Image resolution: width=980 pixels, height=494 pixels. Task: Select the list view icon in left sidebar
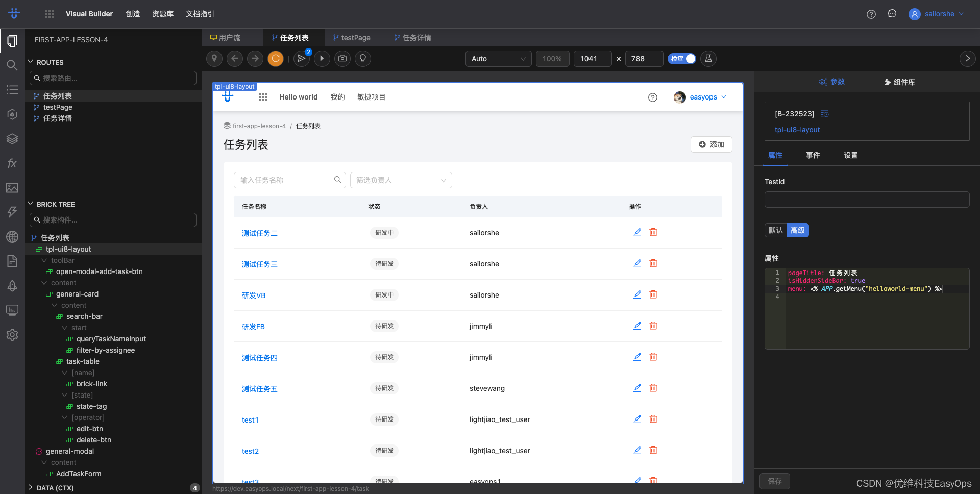pos(12,90)
